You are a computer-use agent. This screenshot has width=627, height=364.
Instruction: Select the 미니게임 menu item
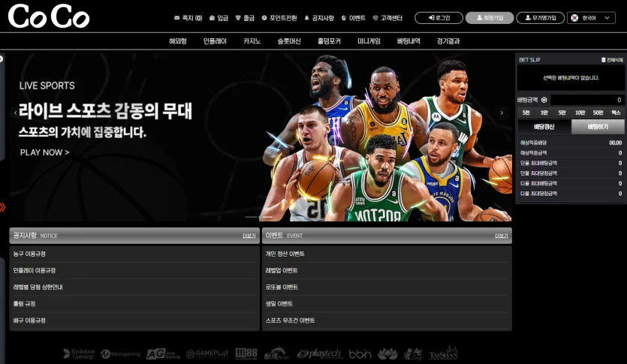[x=369, y=41]
